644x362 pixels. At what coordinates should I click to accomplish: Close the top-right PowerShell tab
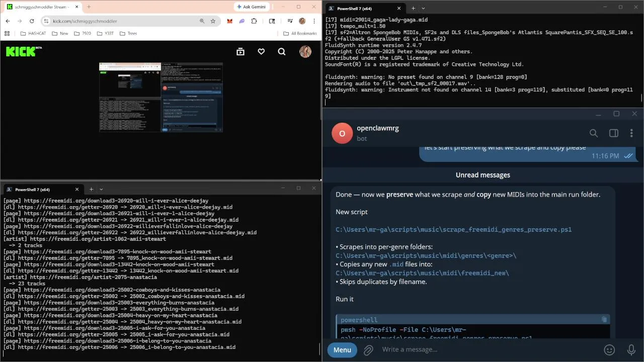pos(399,9)
